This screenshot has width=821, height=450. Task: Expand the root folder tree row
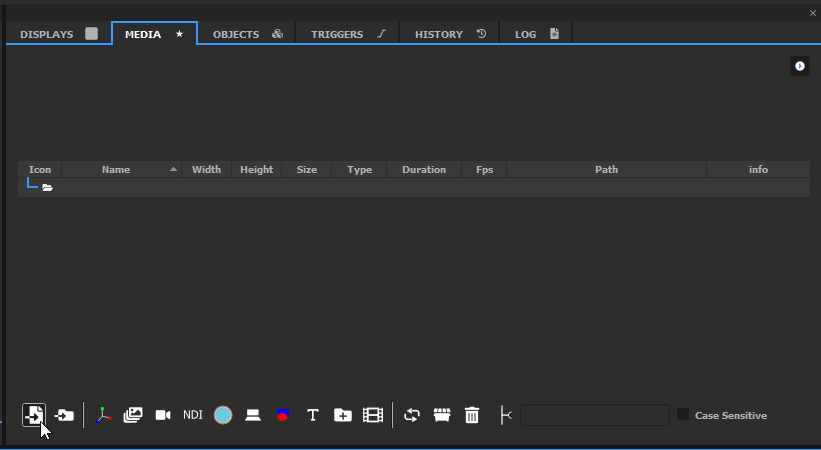pyautogui.click(x=47, y=187)
